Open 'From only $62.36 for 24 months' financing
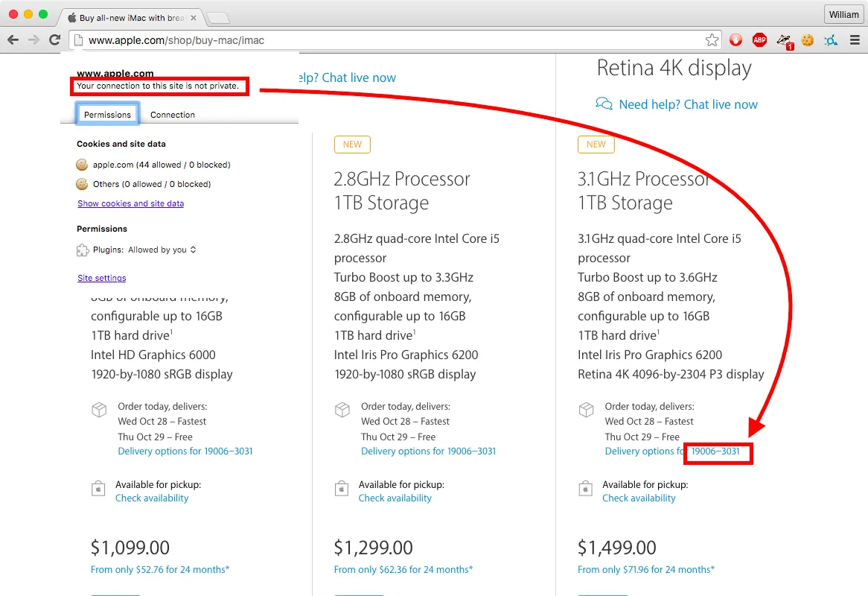This screenshot has width=868, height=596. (x=403, y=569)
